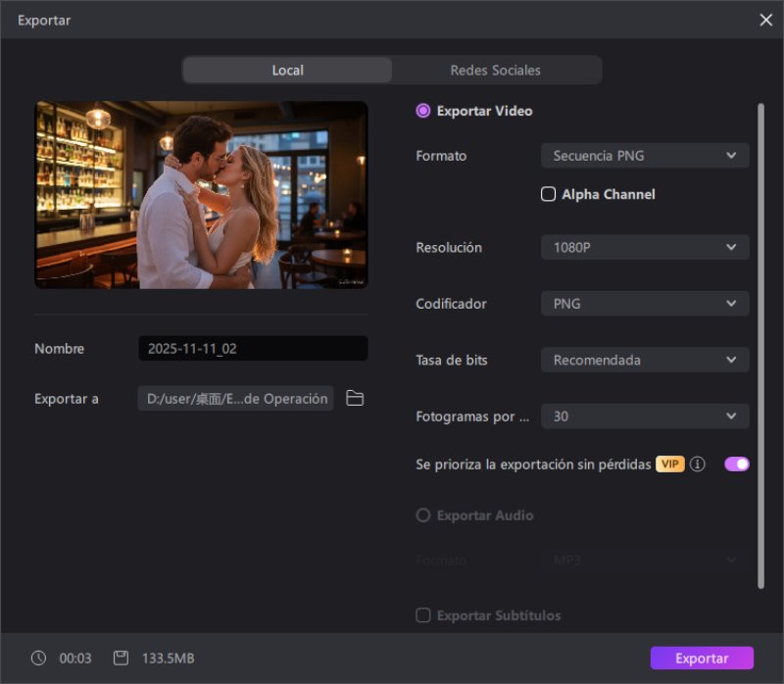
Task: Click the Nombre field showing 2025-11-11_02
Action: (x=252, y=348)
